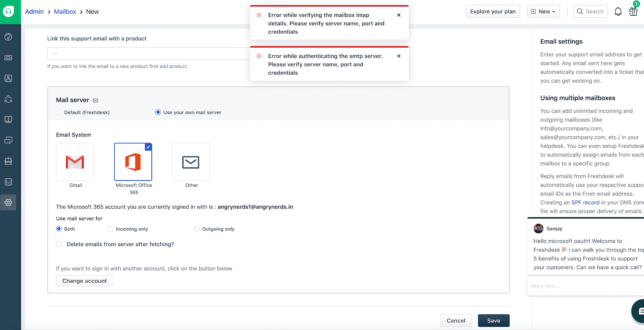
Task: Click Explore your plan button
Action: click(x=493, y=11)
